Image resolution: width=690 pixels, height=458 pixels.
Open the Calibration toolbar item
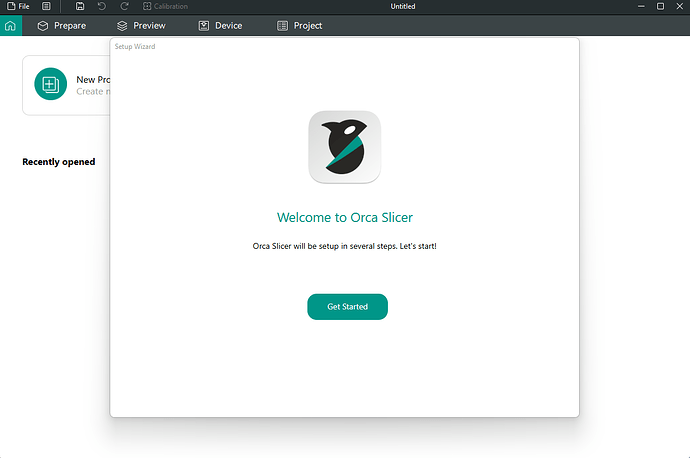pos(165,6)
